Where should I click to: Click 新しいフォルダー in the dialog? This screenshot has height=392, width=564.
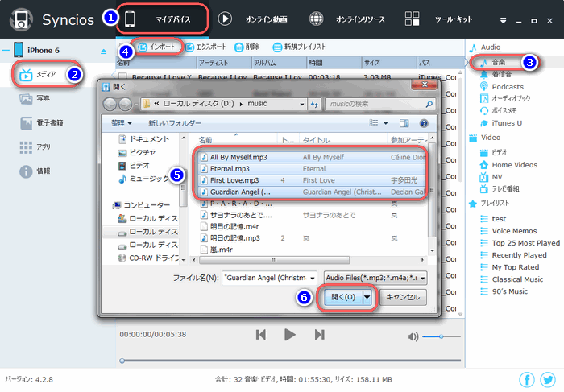tap(175, 123)
